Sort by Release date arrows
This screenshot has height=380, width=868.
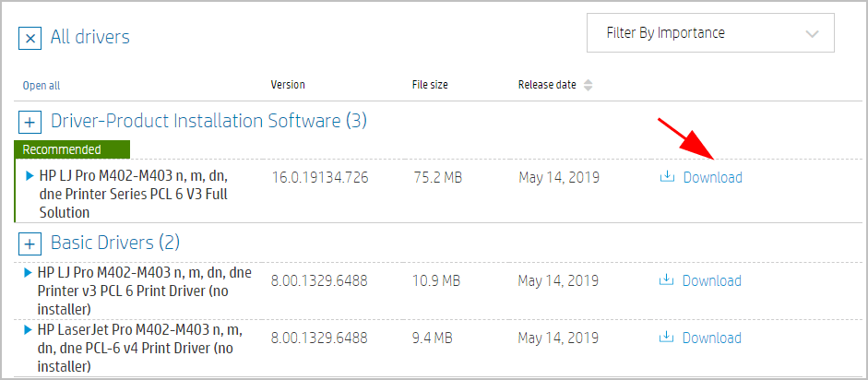click(588, 85)
